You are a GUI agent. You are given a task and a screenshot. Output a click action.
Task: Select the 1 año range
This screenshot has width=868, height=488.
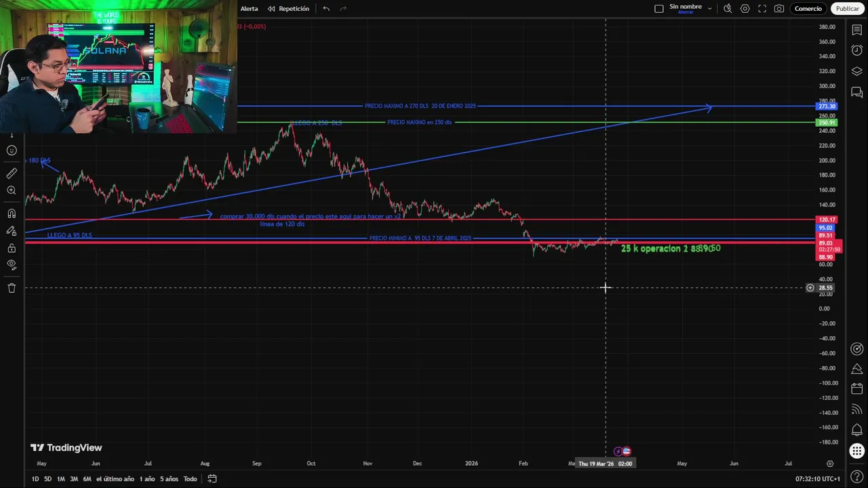point(147,479)
